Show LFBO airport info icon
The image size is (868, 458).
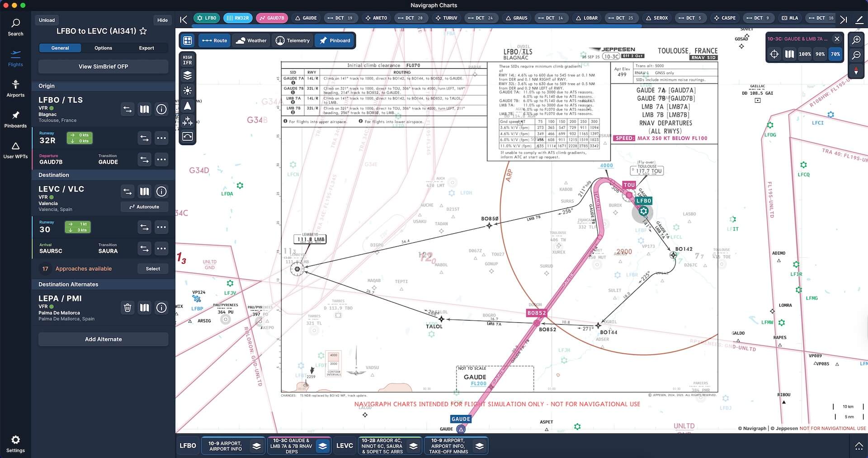(x=161, y=109)
